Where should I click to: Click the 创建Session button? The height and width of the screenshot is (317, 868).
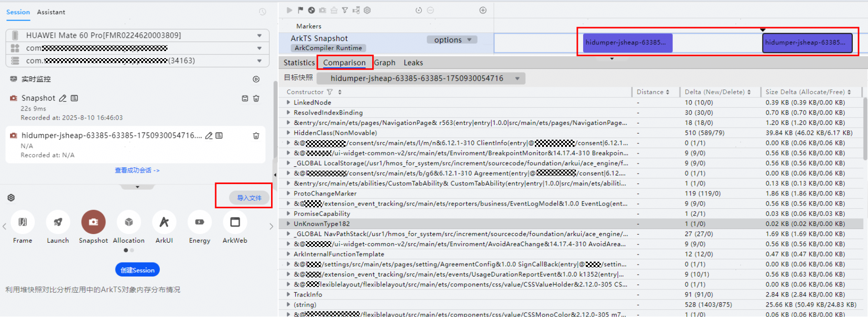pyautogui.click(x=137, y=270)
